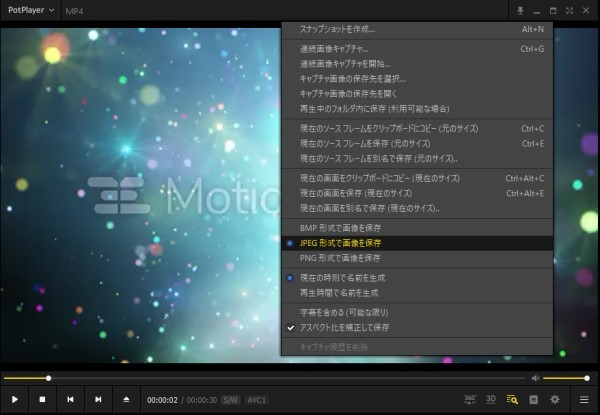Select スナップショットを作成...
600x415 pixels.
417,29
